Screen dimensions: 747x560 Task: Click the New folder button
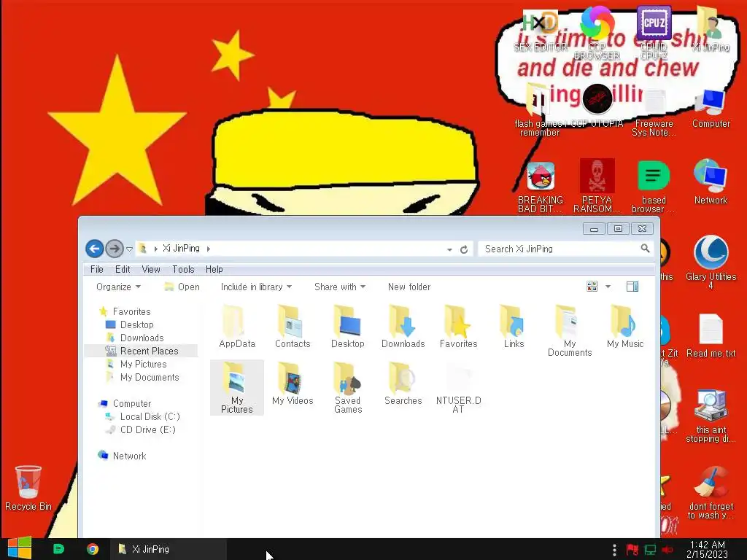(409, 287)
